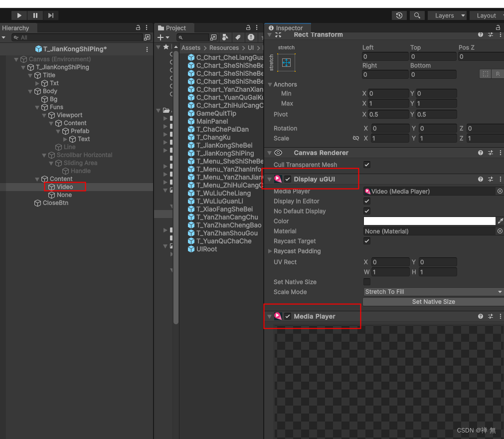Click the Resources breadcrumb in Project path
The height and width of the screenshot is (439, 504).
click(224, 48)
